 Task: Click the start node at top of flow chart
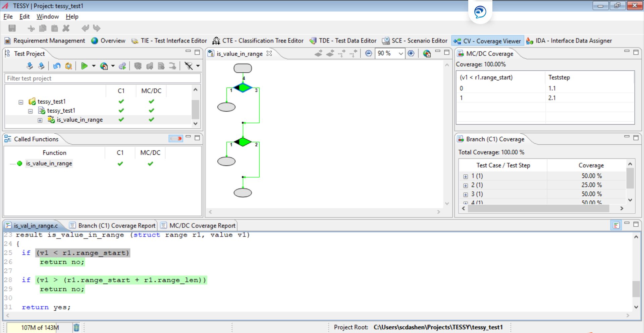click(x=243, y=68)
